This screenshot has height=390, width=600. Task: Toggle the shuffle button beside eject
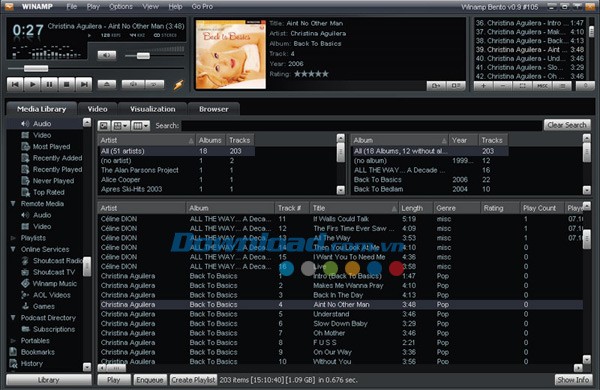(133, 84)
